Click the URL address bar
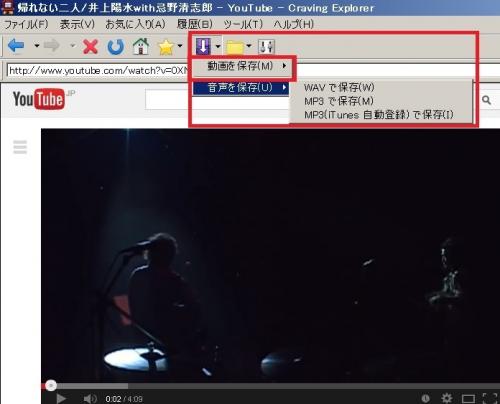This screenshot has height=404, width=500. pyautogui.click(x=98, y=71)
